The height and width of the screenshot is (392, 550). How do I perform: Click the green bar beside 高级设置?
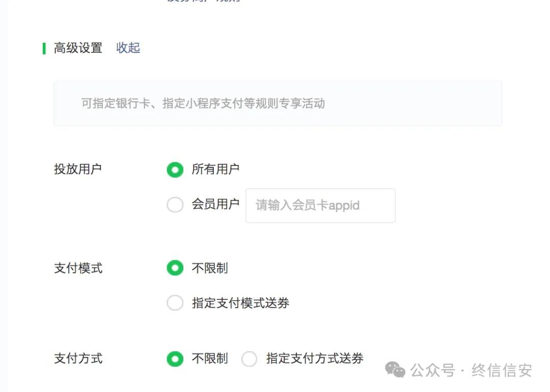tap(44, 48)
